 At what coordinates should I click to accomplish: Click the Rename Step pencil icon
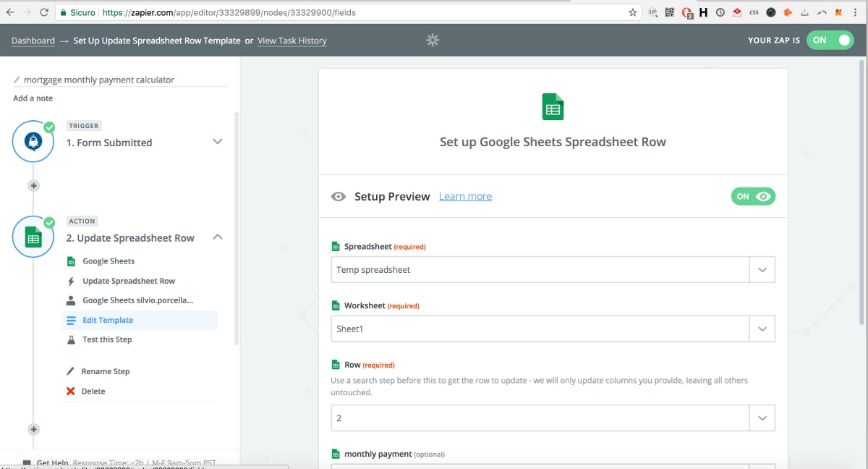tap(71, 371)
